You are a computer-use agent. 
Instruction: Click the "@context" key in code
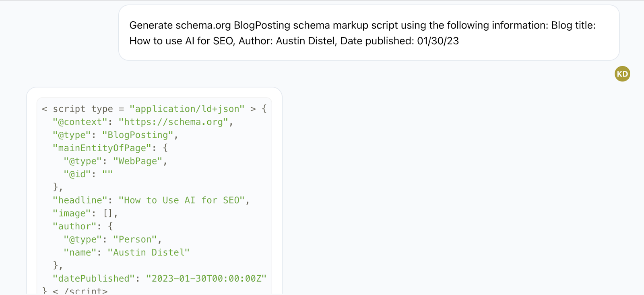tap(80, 122)
